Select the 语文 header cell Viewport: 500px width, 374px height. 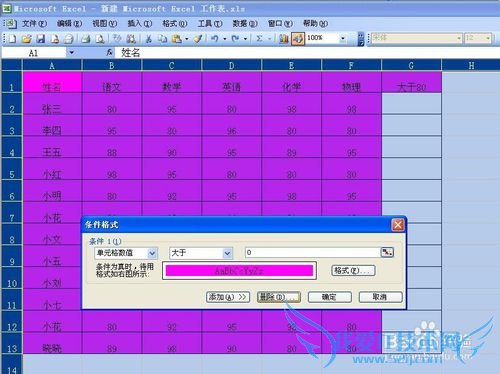point(112,82)
